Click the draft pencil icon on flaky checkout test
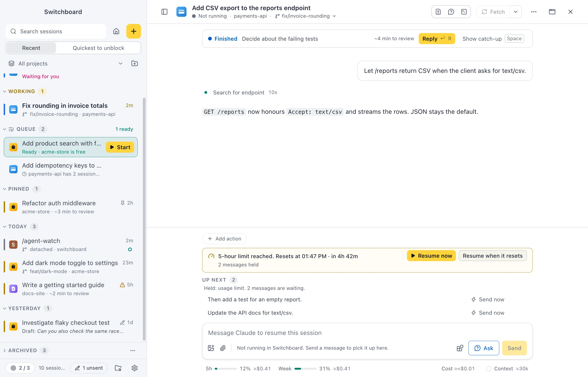This screenshot has width=588, height=377. point(122,323)
